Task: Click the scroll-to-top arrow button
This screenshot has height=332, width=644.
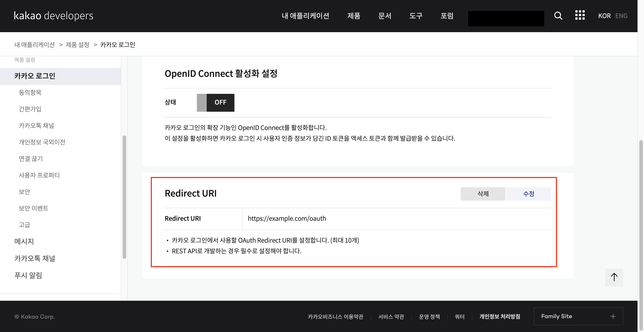Action: [614, 277]
